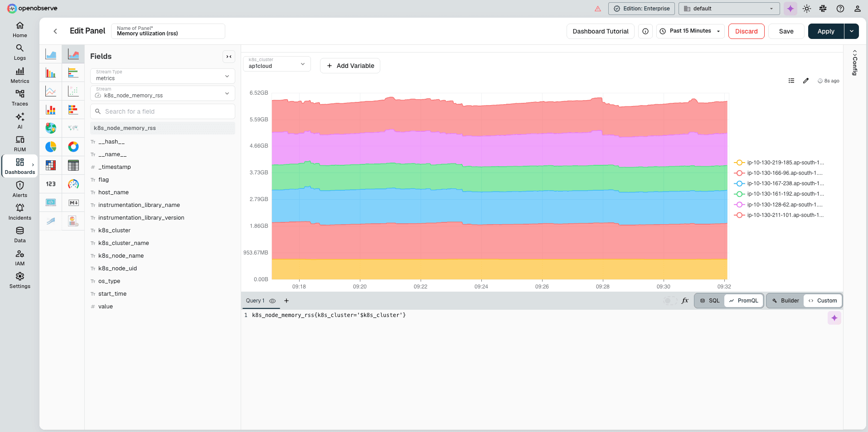Open Home in the sidebar

click(x=20, y=29)
